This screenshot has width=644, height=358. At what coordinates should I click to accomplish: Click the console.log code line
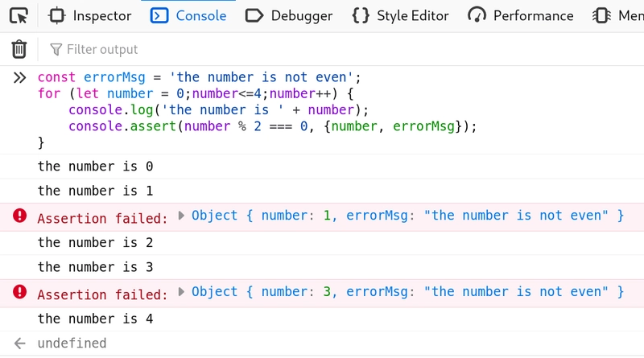(x=218, y=110)
